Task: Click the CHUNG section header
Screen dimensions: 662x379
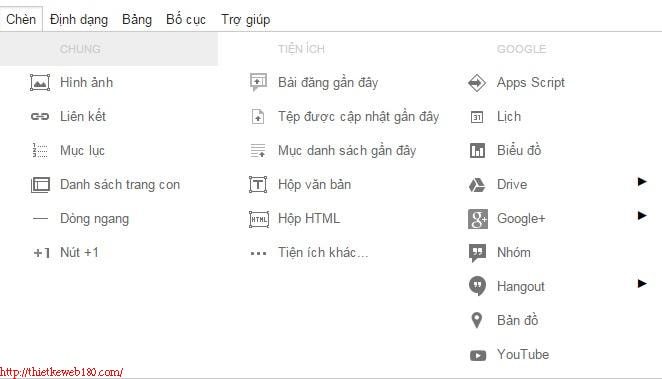Action: 80,49
